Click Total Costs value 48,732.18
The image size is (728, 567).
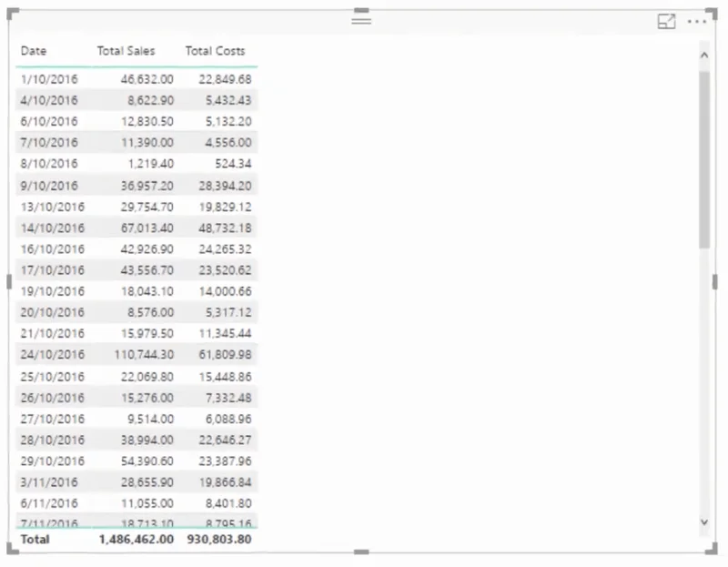pyautogui.click(x=225, y=228)
